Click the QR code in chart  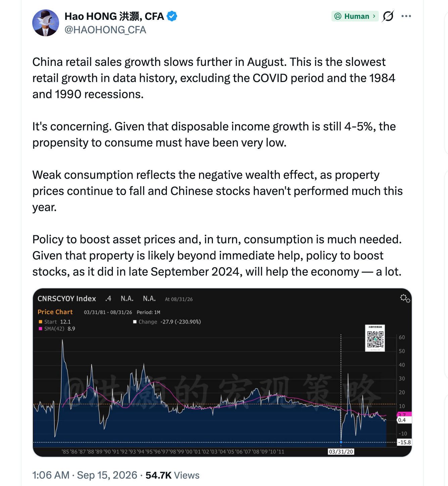coord(375,338)
